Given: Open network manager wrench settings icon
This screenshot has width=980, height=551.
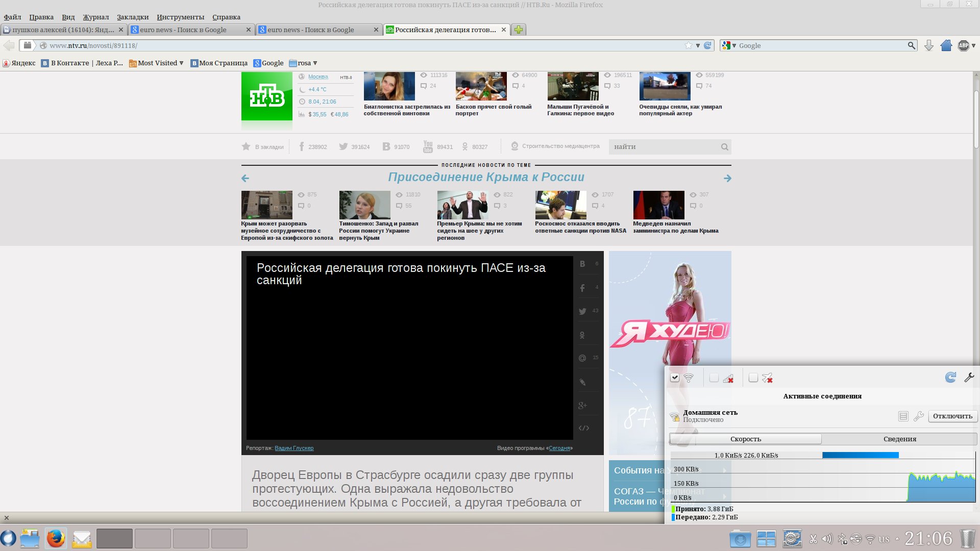Looking at the screenshot, I should tap(969, 378).
